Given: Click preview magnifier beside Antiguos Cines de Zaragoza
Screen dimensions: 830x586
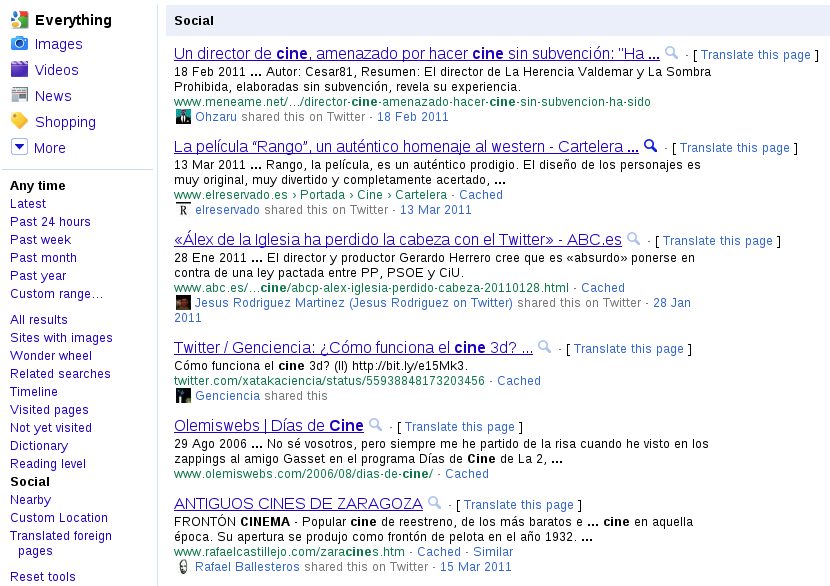Looking at the screenshot, I should pos(434,503).
